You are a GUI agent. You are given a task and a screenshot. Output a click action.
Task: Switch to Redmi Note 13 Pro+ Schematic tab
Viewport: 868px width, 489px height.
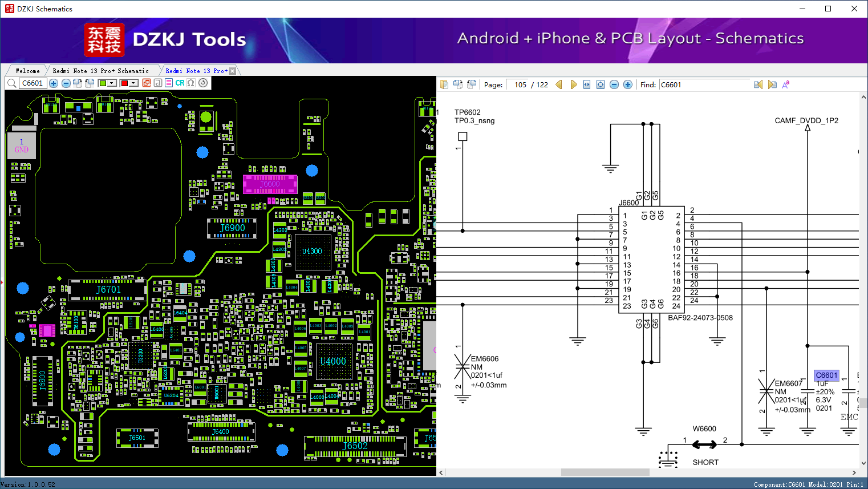(x=100, y=71)
